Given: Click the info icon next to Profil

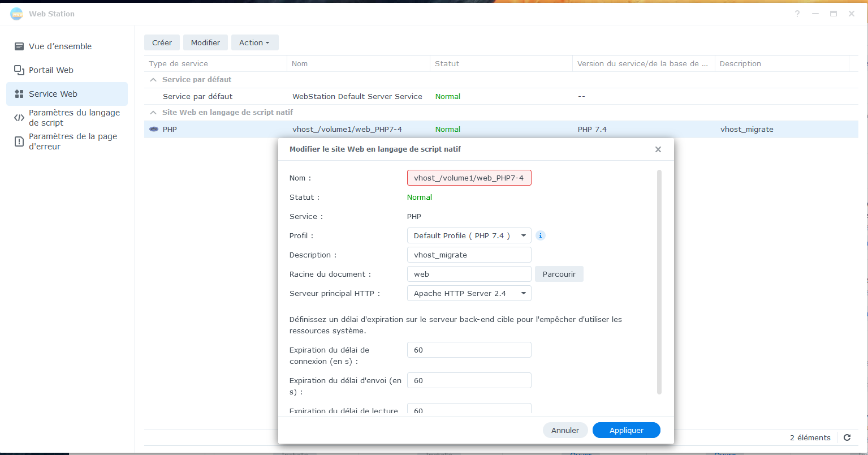Looking at the screenshot, I should pos(541,235).
